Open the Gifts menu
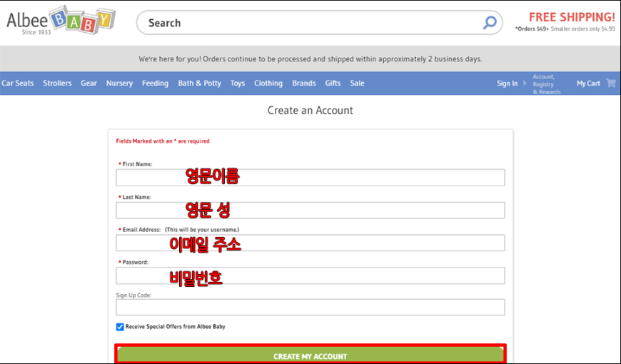 coord(333,84)
